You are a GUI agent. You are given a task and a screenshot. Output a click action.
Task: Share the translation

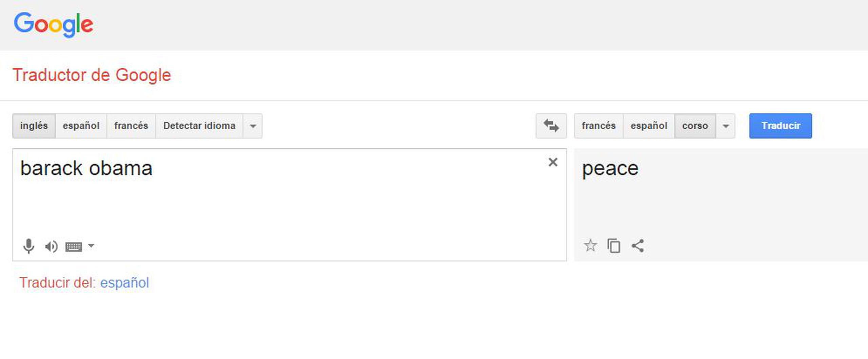pyautogui.click(x=638, y=246)
